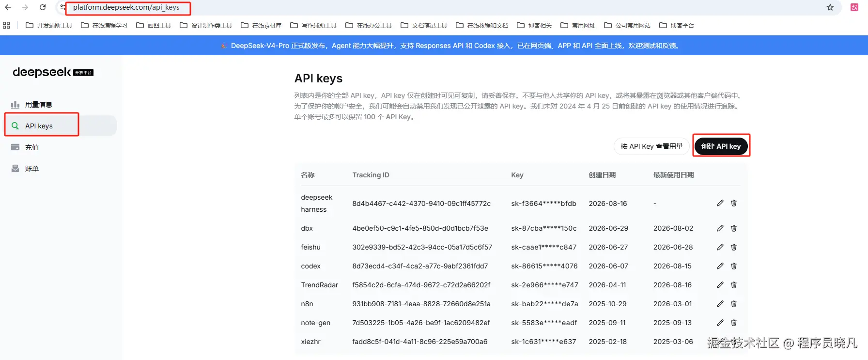Edit the n8n key name

click(720, 304)
